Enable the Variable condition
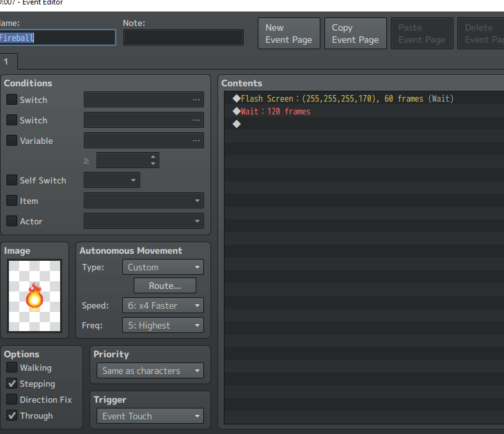The height and width of the screenshot is (434, 504). pyautogui.click(x=12, y=141)
